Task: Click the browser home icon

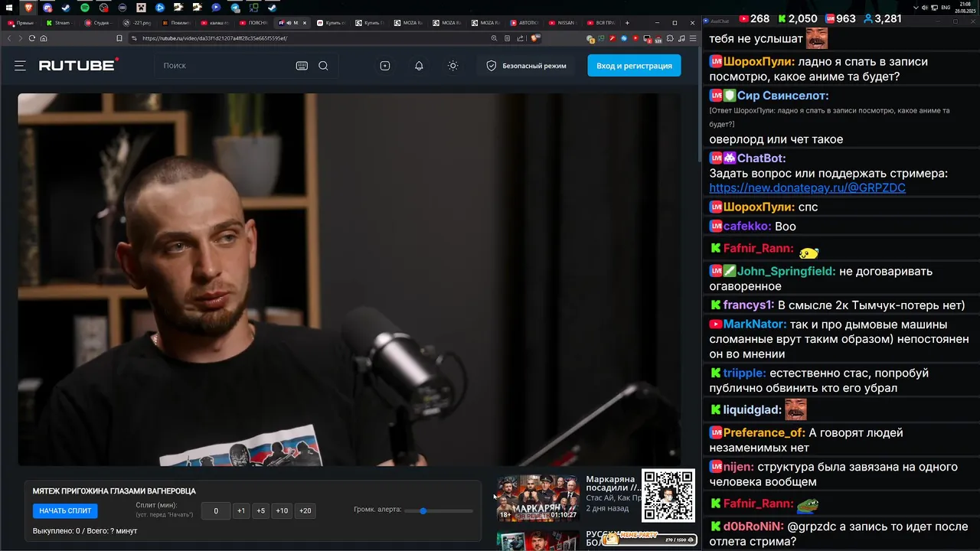Action: 44,38
